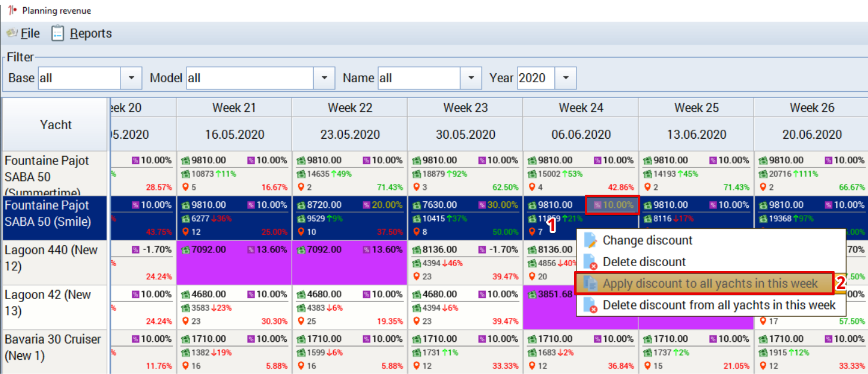Click the Delete discount from all yachts icon
Image resolution: width=868 pixels, height=374 pixels.
590,305
